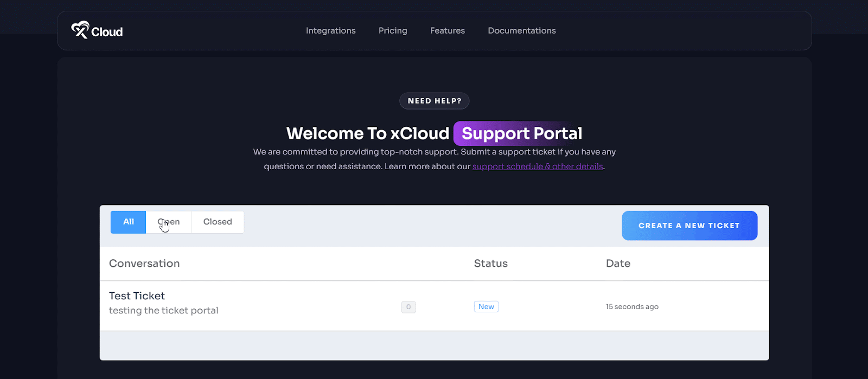Show the Closed tickets tab
Viewport: 868px width, 379px height.
[x=218, y=222]
